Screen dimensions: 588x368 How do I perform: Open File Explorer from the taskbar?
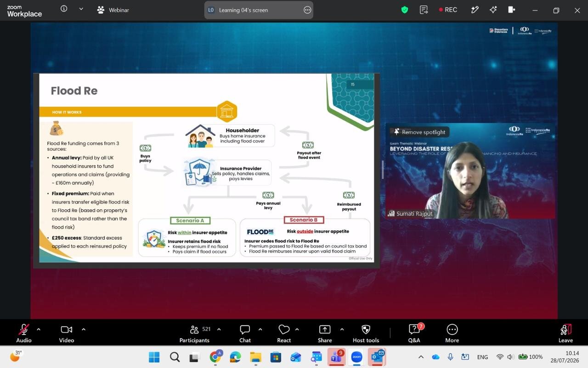tap(255, 357)
